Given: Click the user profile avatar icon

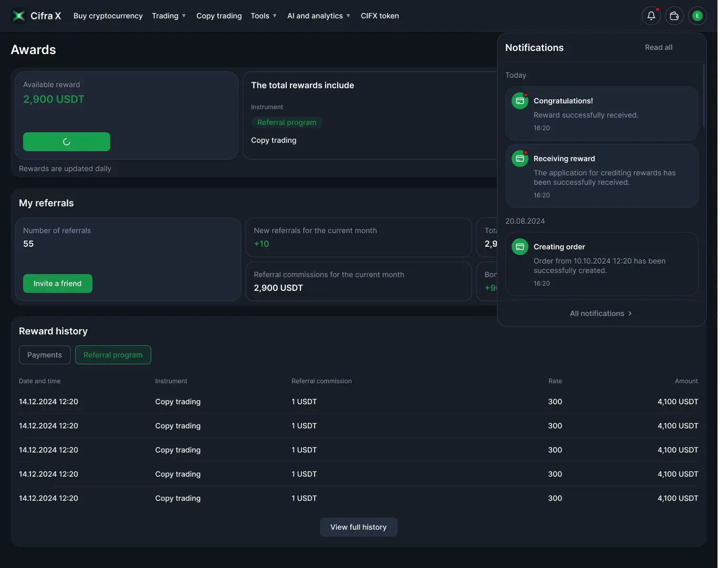Looking at the screenshot, I should (697, 16).
